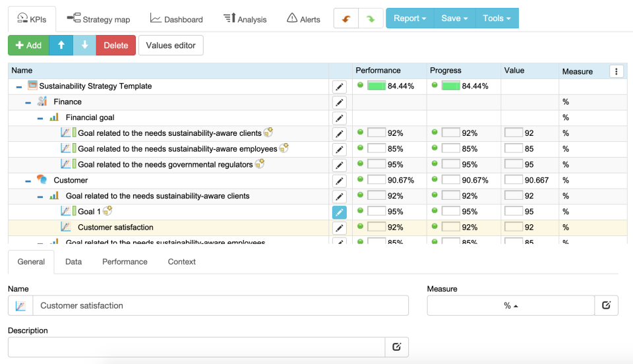Click bar chart icon of Financial goal

[53, 117]
